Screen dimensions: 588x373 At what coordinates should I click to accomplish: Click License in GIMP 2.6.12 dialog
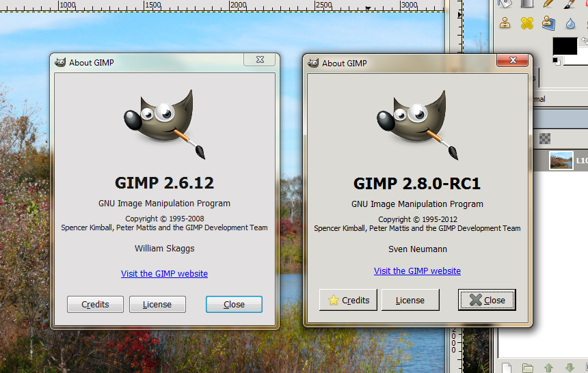(157, 304)
